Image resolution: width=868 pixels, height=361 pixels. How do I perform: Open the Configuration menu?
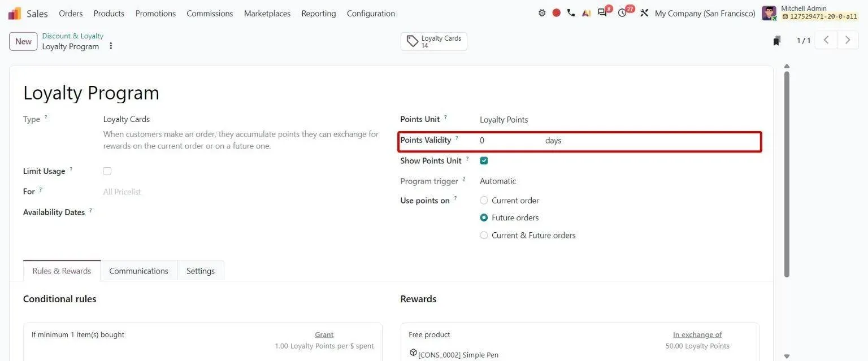371,14
